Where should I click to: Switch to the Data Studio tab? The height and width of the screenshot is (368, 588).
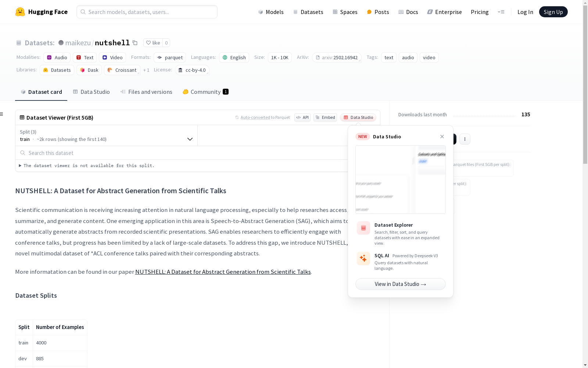pyautogui.click(x=92, y=92)
